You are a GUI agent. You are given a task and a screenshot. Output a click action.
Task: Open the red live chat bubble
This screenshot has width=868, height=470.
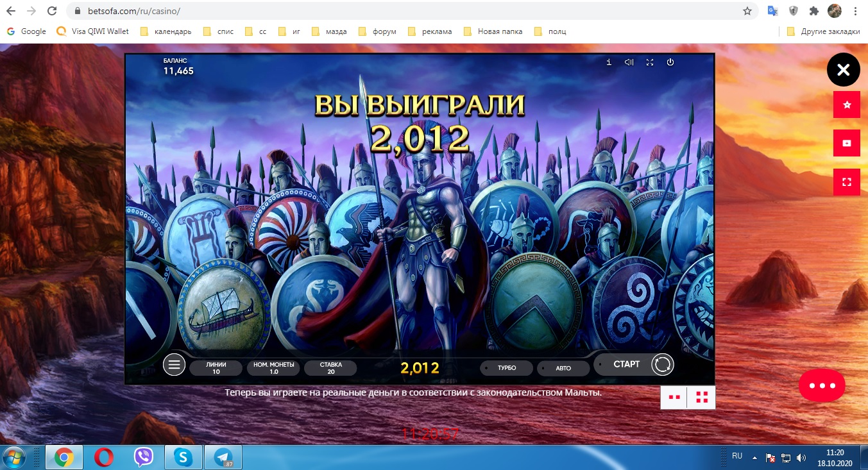pos(822,385)
